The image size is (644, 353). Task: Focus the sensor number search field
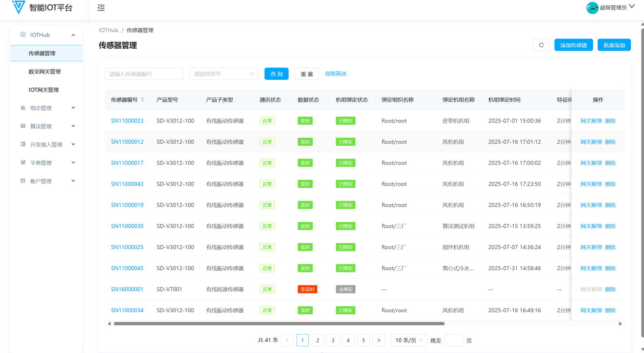(x=144, y=74)
